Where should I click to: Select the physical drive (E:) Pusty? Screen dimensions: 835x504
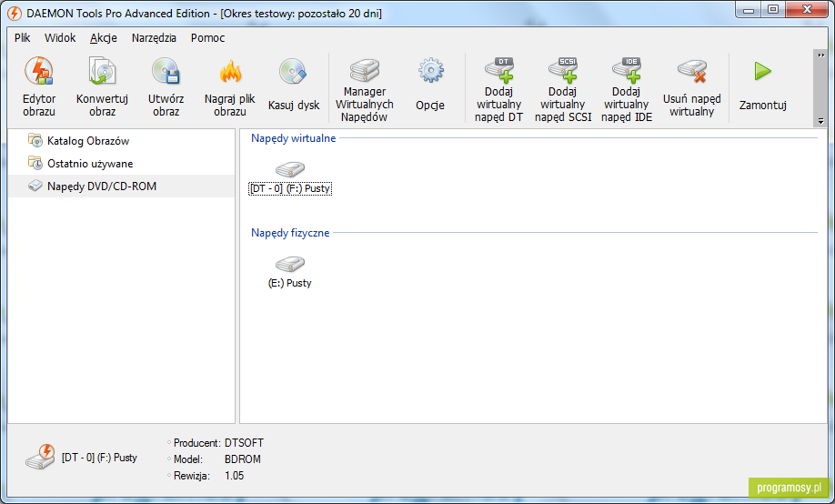(x=289, y=273)
